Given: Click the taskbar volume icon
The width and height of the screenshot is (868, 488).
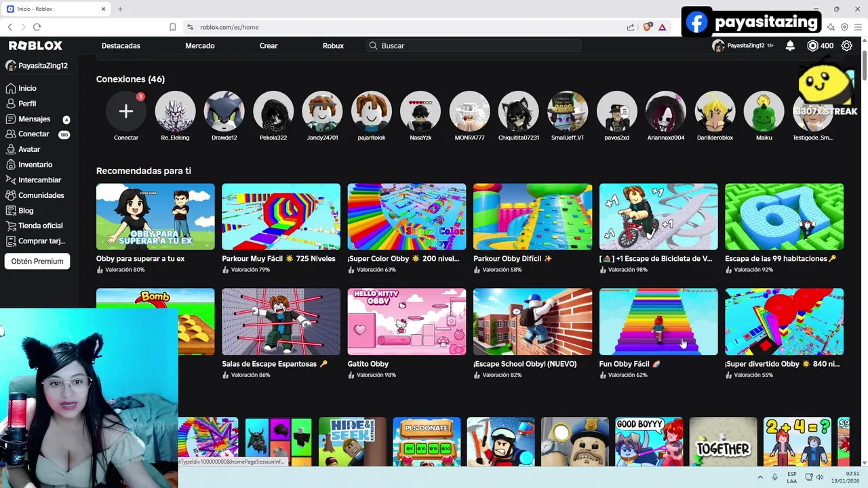Looking at the screenshot, I should point(819,477).
